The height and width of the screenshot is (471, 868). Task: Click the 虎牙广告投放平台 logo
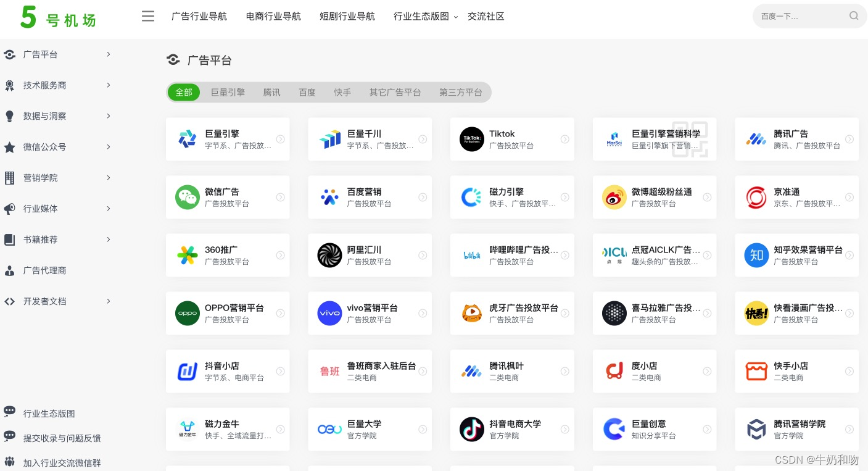[x=472, y=314]
